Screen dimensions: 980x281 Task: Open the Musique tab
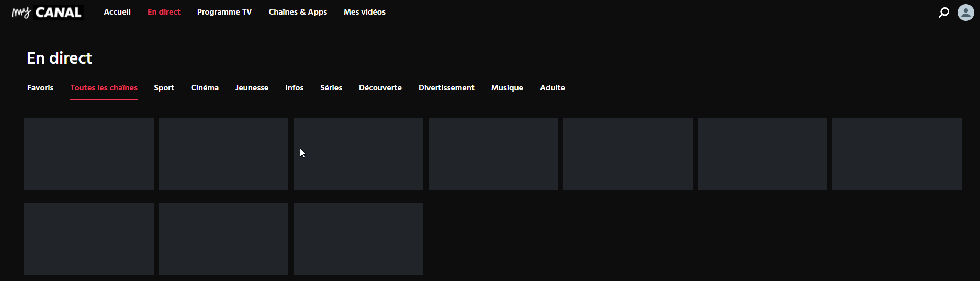507,88
